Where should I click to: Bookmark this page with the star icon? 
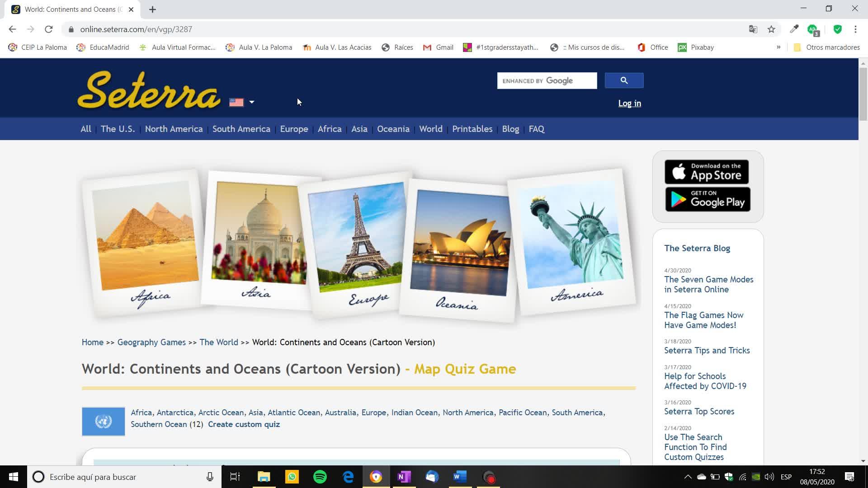(771, 29)
